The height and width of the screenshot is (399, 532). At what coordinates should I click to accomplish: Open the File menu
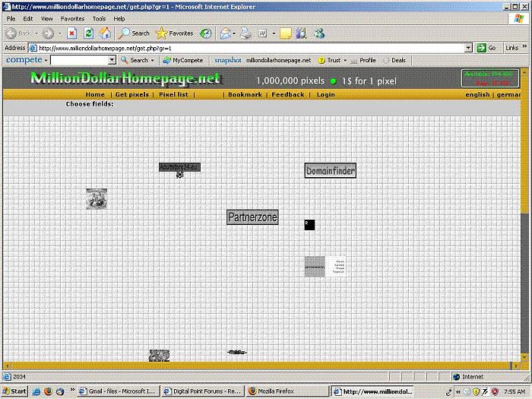pyautogui.click(x=11, y=19)
